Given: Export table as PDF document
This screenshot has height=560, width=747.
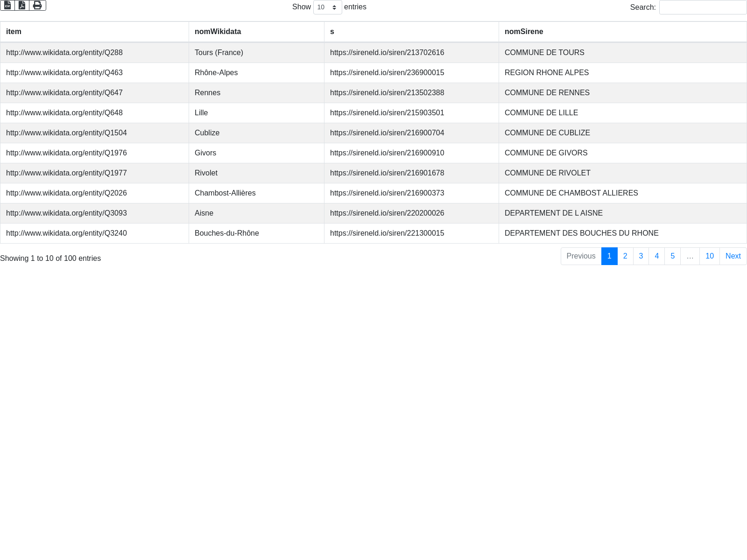Looking at the screenshot, I should coord(22,5).
